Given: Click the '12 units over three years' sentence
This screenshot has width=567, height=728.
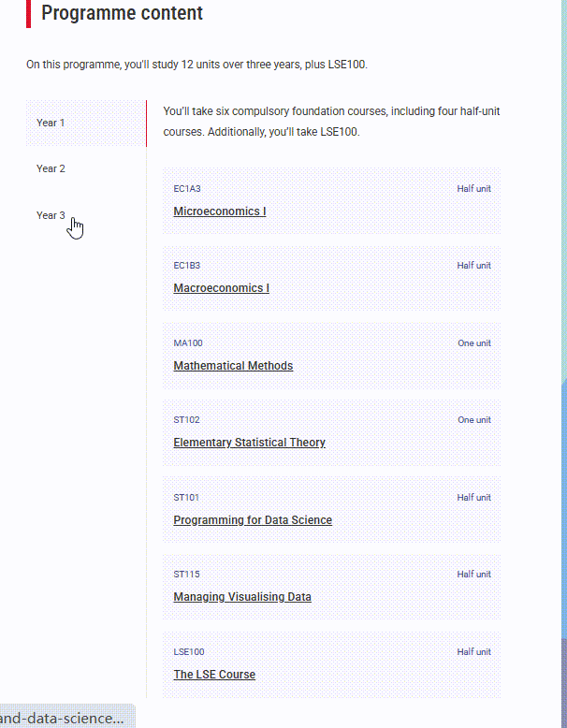Looking at the screenshot, I should 196,65.
